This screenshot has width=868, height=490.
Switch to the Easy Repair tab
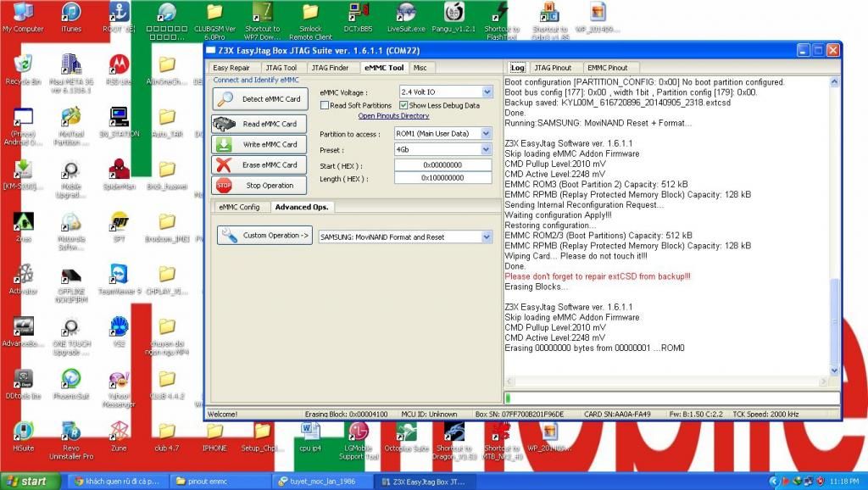click(231, 68)
